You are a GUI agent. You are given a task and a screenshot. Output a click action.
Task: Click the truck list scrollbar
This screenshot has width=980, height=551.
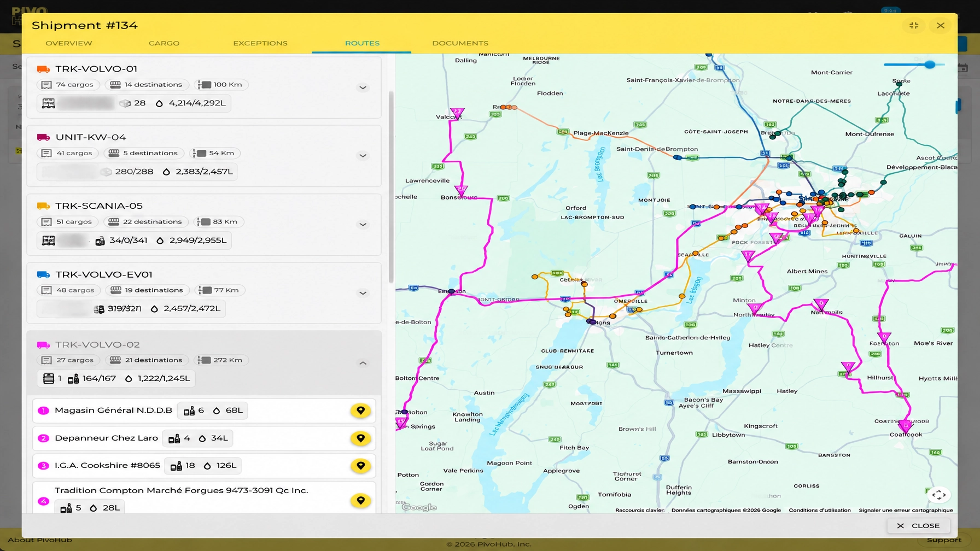pos(391,186)
